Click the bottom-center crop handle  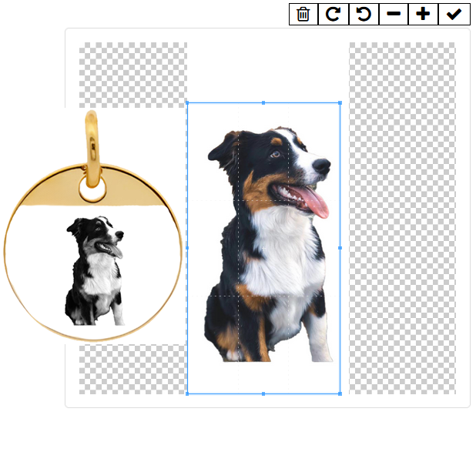(x=263, y=393)
